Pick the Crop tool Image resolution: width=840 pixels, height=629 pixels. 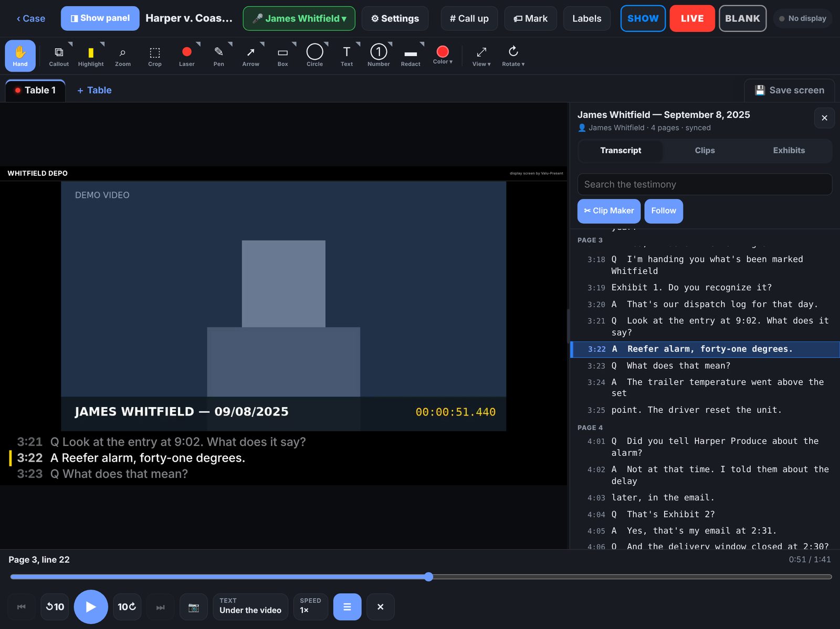155,56
